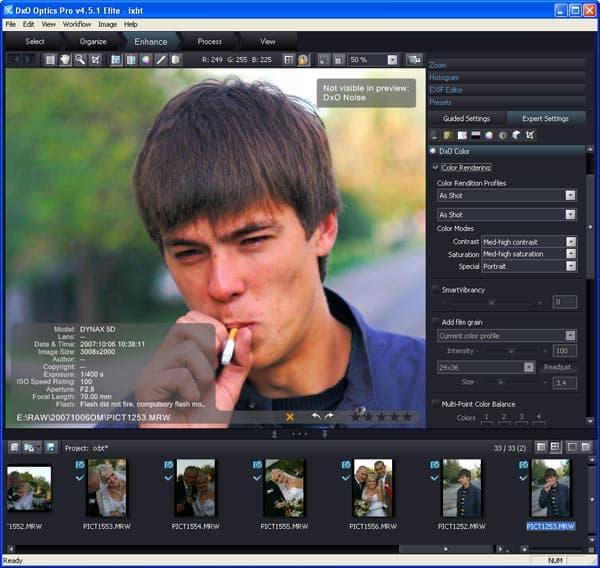
Task: Switch to the Guided Settings tab
Action: coord(466,118)
